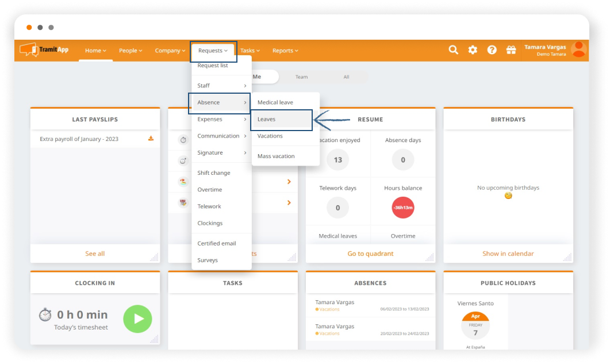Open Go to quadrant link
This screenshot has width=610, height=364.
tap(370, 254)
